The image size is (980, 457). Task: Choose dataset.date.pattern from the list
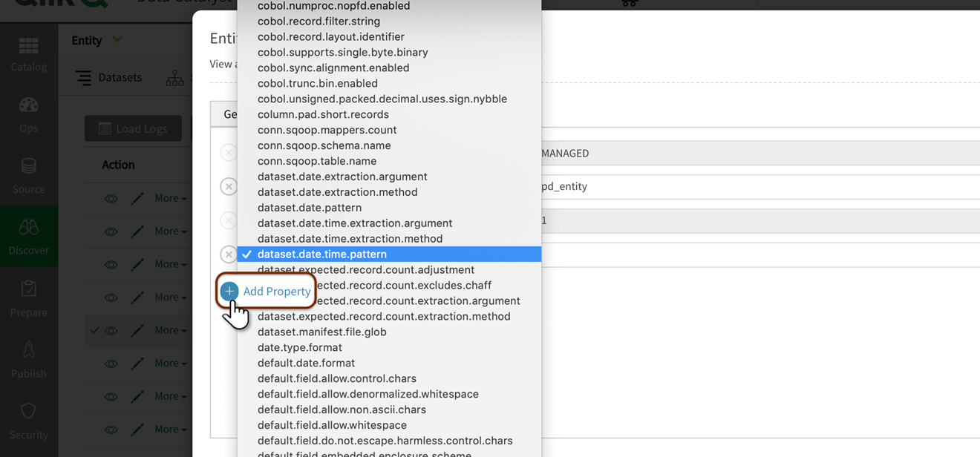pos(309,208)
